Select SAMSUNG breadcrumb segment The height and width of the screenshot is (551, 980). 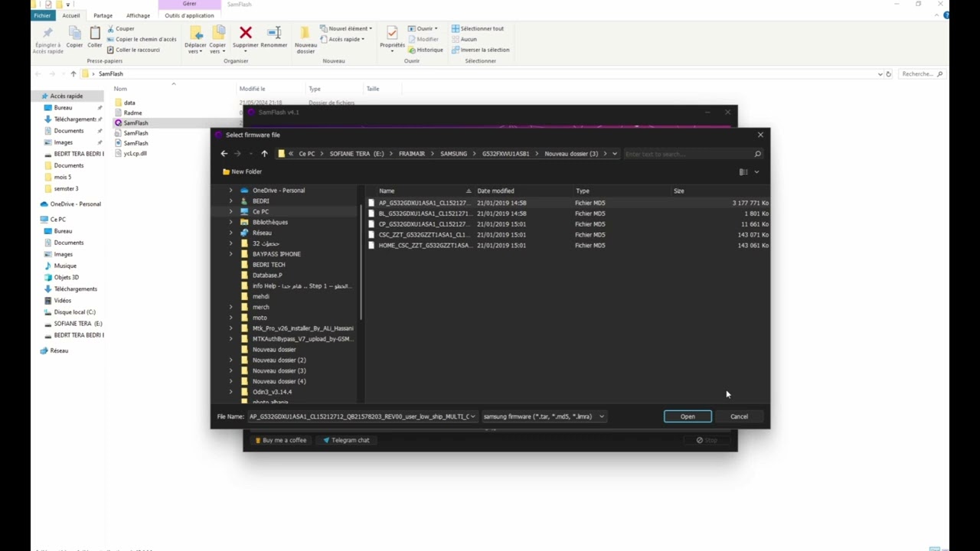tap(453, 154)
